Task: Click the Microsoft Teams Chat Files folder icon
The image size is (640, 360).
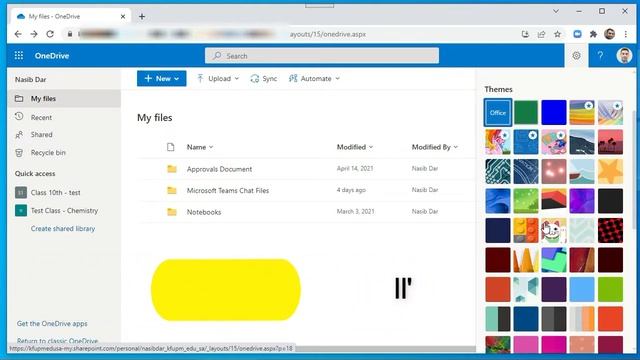Action: click(172, 190)
